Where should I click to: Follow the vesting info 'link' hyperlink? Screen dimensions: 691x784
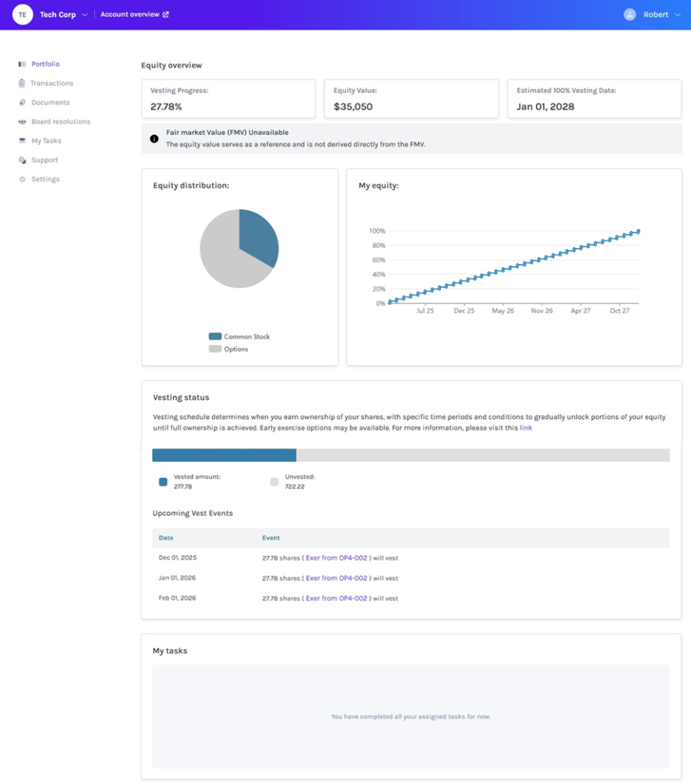coord(526,428)
